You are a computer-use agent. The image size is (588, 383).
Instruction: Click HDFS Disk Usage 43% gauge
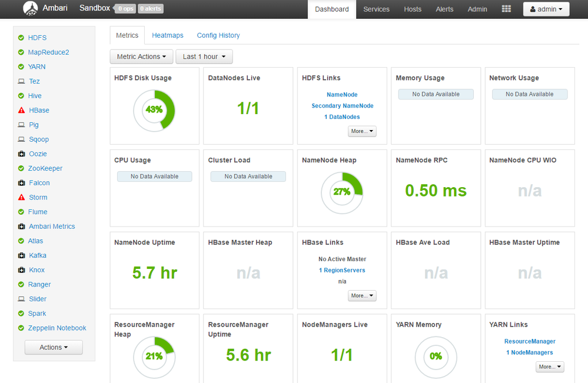154,111
